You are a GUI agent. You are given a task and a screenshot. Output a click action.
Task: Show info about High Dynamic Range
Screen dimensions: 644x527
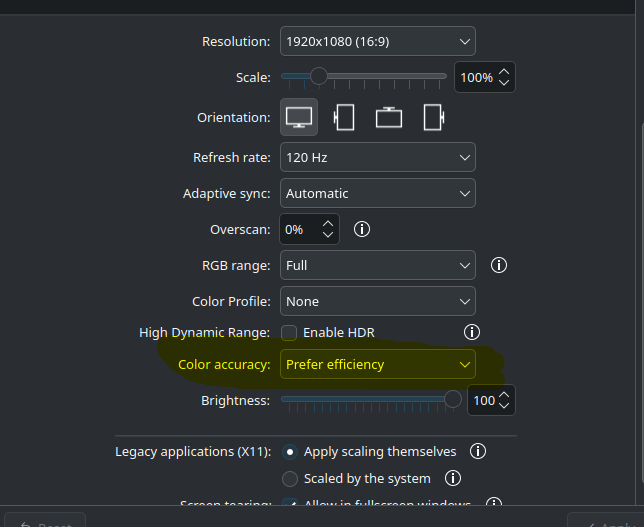coord(472,332)
